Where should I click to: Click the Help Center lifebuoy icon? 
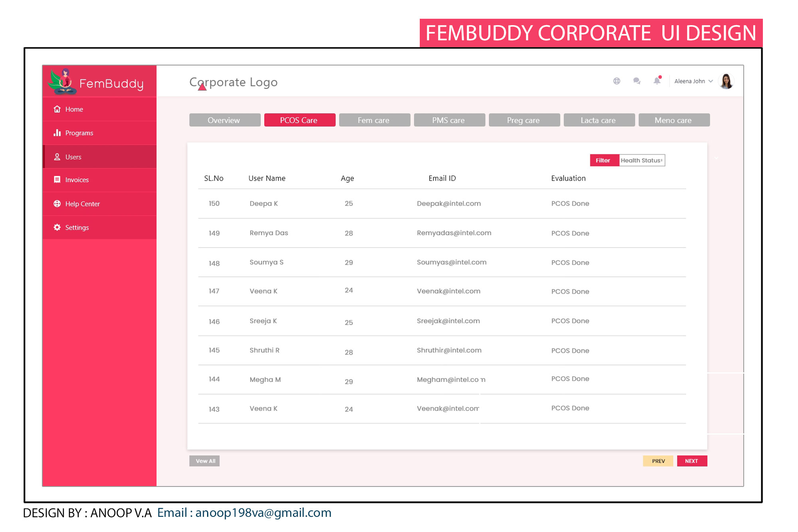click(x=57, y=204)
